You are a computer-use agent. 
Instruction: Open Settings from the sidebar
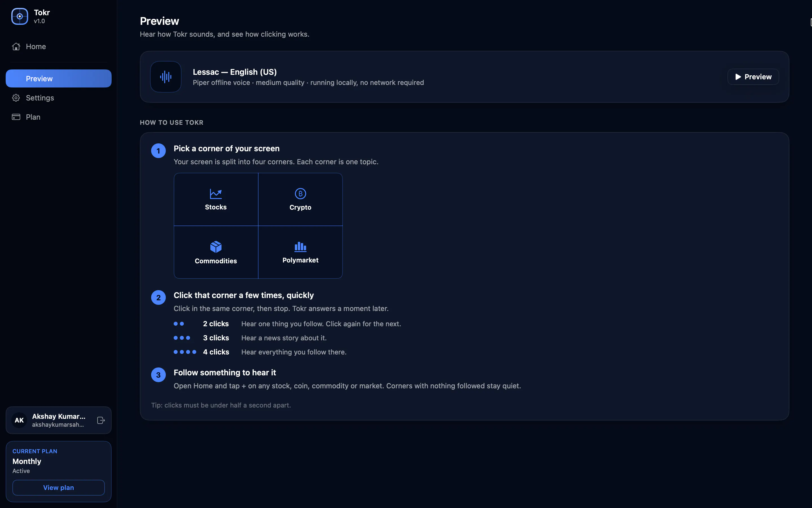[x=58, y=98]
